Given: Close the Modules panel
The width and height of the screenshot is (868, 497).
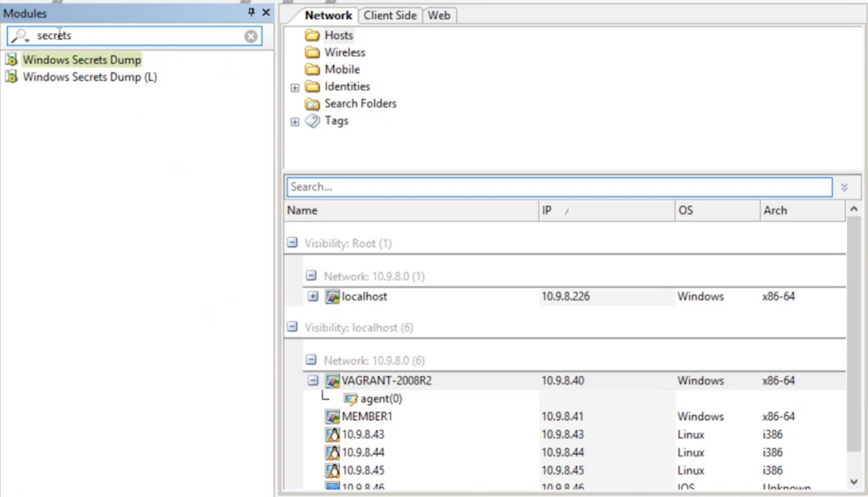Looking at the screenshot, I should tap(266, 12).
